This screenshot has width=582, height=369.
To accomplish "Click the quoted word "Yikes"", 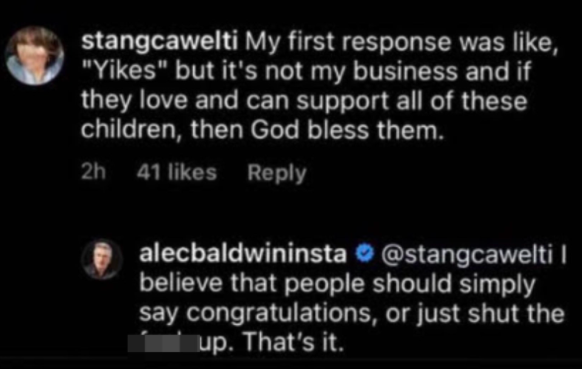I will pyautogui.click(x=125, y=71).
